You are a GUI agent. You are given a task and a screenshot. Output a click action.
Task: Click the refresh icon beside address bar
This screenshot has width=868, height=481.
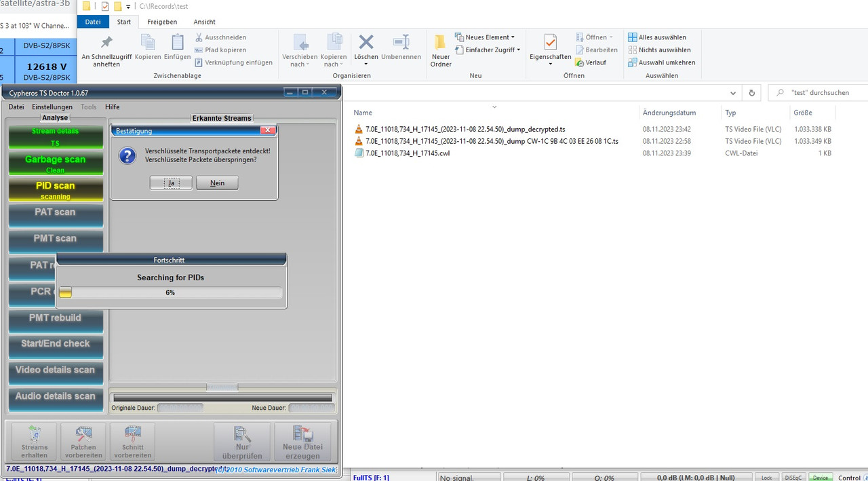point(751,93)
